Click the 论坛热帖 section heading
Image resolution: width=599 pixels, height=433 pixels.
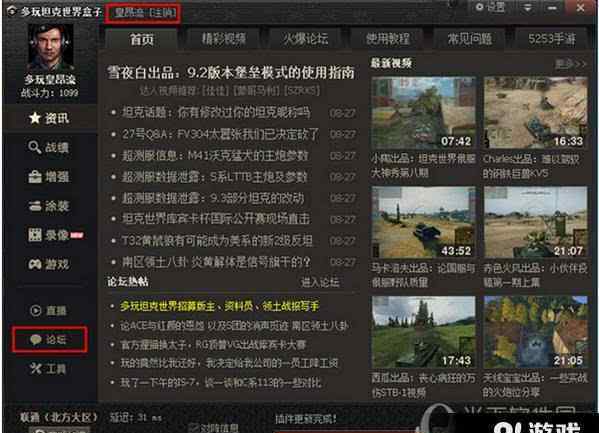[128, 282]
